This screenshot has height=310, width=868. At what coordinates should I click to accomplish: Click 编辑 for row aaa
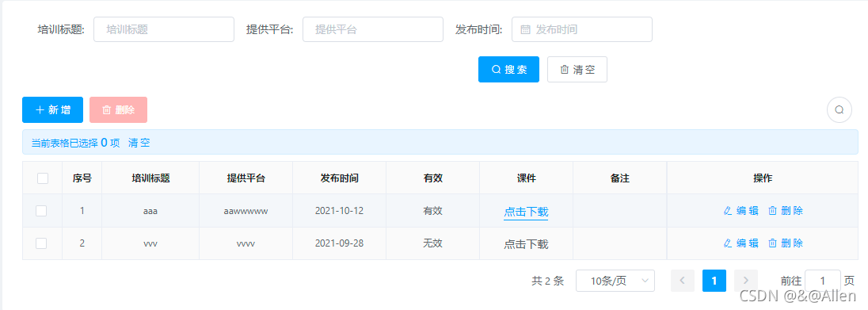[740, 211]
